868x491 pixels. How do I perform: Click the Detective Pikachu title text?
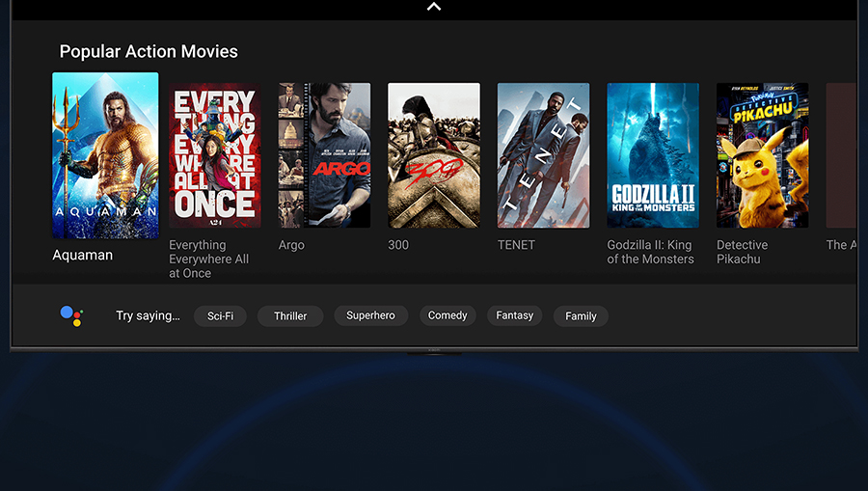click(x=743, y=252)
